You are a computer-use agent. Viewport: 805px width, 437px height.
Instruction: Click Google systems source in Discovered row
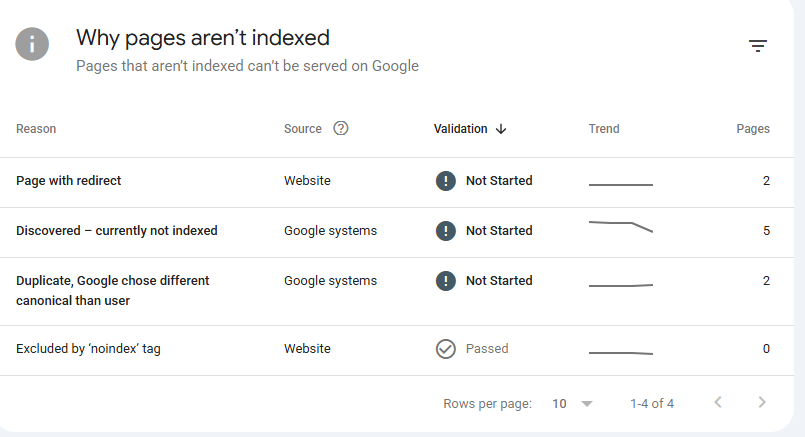point(330,231)
